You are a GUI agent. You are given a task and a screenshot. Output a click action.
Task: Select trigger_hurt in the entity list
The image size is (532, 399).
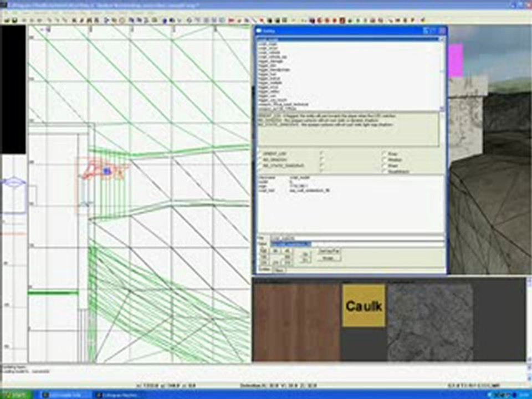pos(267,74)
